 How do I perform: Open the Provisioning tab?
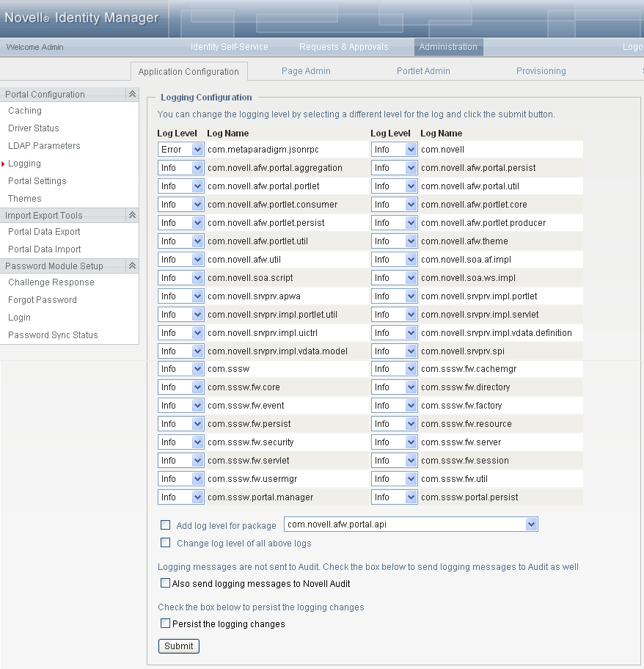tap(541, 71)
